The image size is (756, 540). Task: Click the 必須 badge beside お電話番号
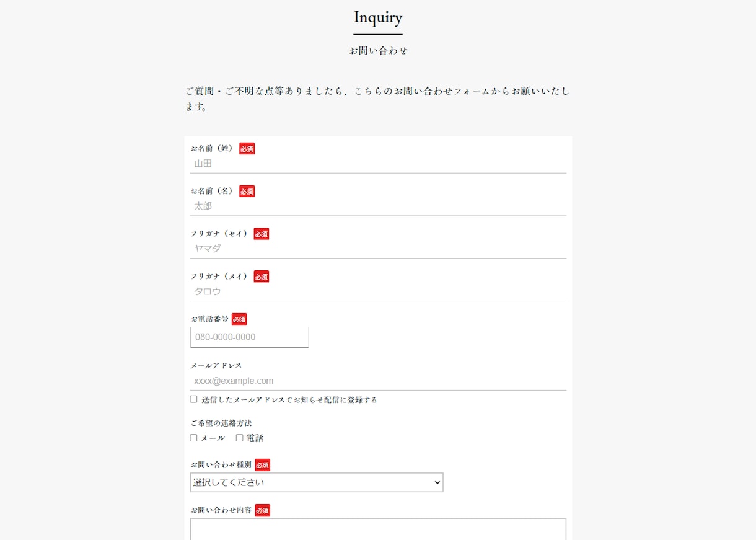click(x=239, y=319)
